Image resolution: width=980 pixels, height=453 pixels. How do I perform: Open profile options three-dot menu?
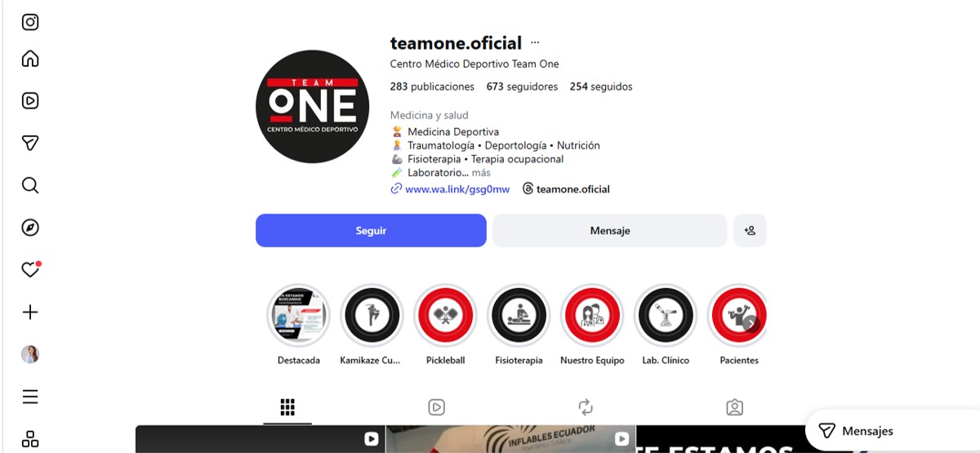pos(535,42)
